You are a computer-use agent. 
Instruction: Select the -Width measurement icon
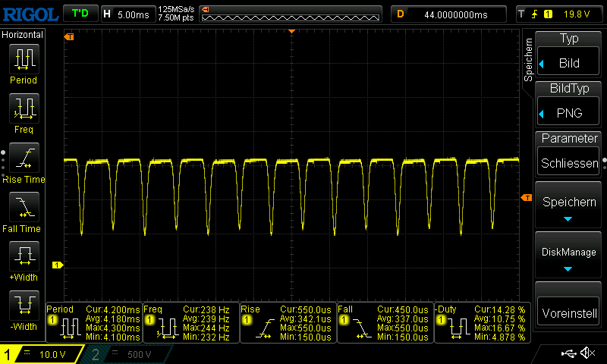[23, 304]
